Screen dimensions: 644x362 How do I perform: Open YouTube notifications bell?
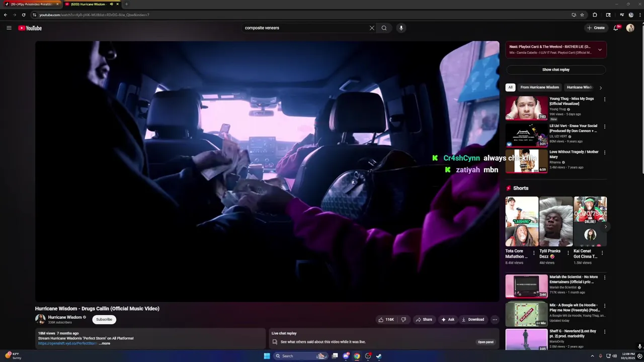tap(616, 28)
